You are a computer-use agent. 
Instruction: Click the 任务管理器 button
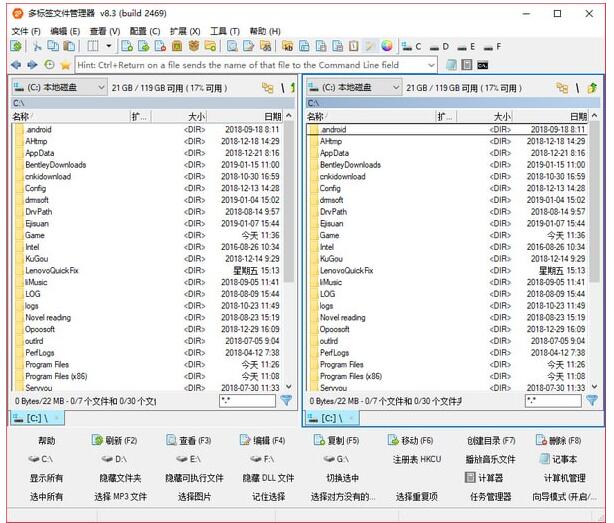point(491,497)
